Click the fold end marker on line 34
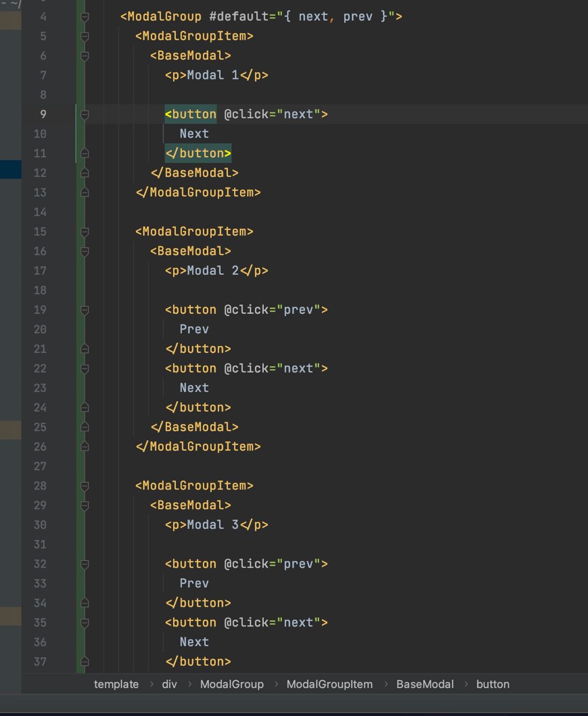 pos(84,602)
